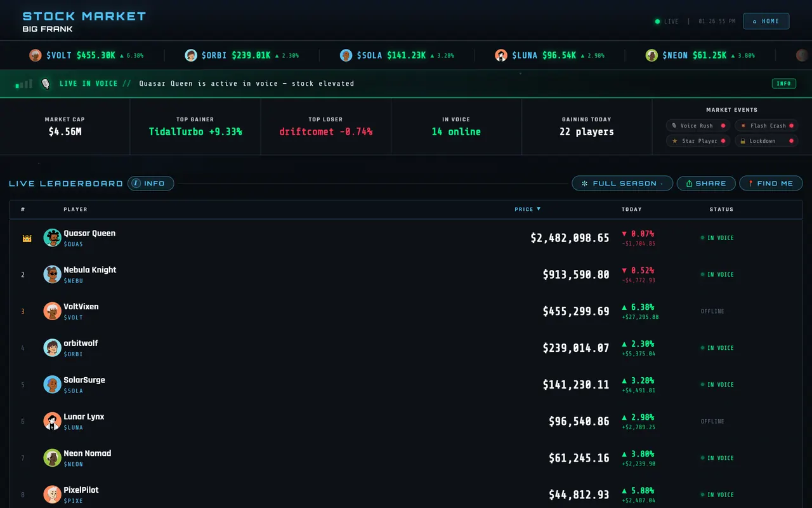Click Nebula Knight's avatar

pyautogui.click(x=52, y=274)
